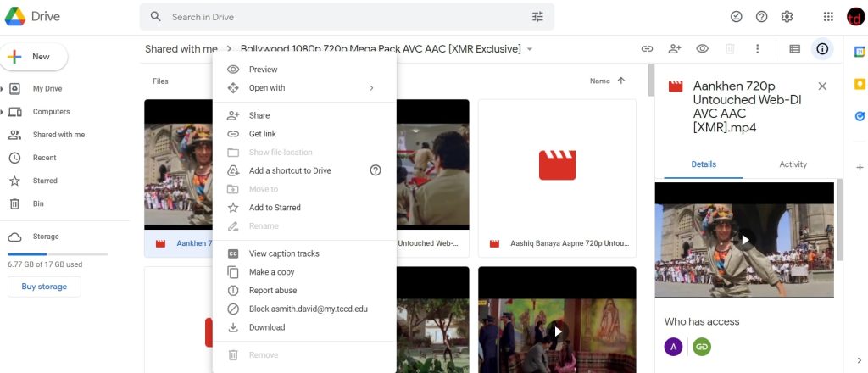Open the Settings gear icon

pos(787,17)
